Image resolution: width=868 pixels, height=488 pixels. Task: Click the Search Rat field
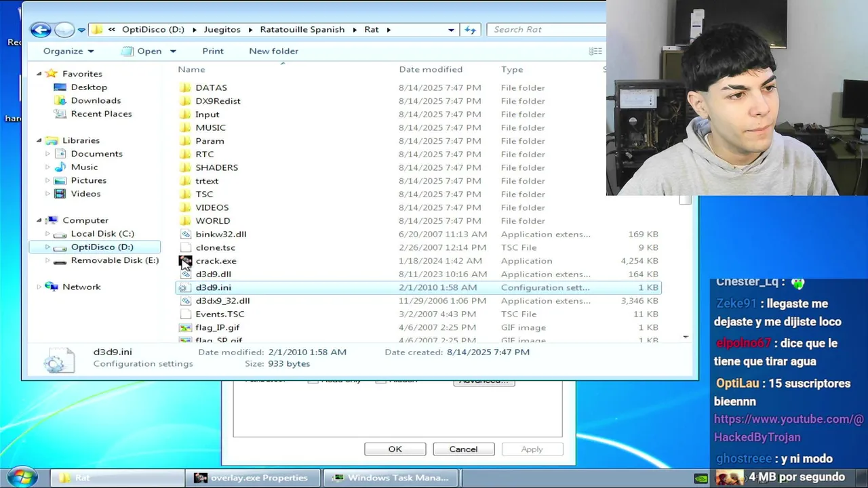[x=547, y=30]
